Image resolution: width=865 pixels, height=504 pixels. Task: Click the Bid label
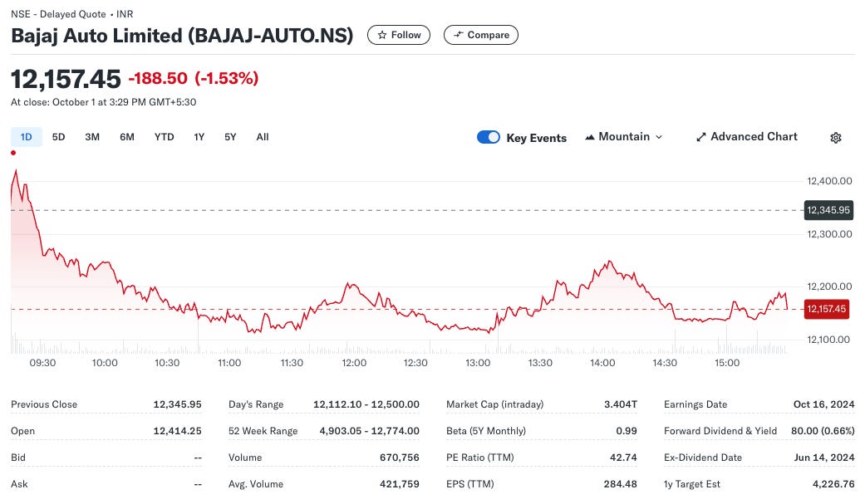18,458
